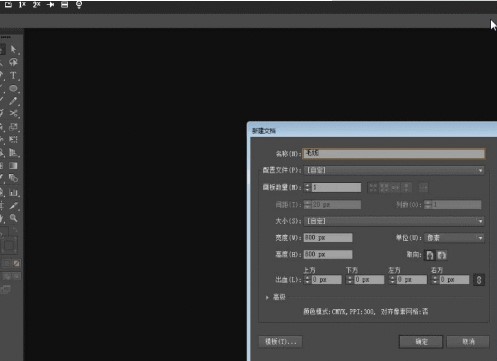Open the 单位 units dropdown
497x361 pixels.
coord(454,238)
